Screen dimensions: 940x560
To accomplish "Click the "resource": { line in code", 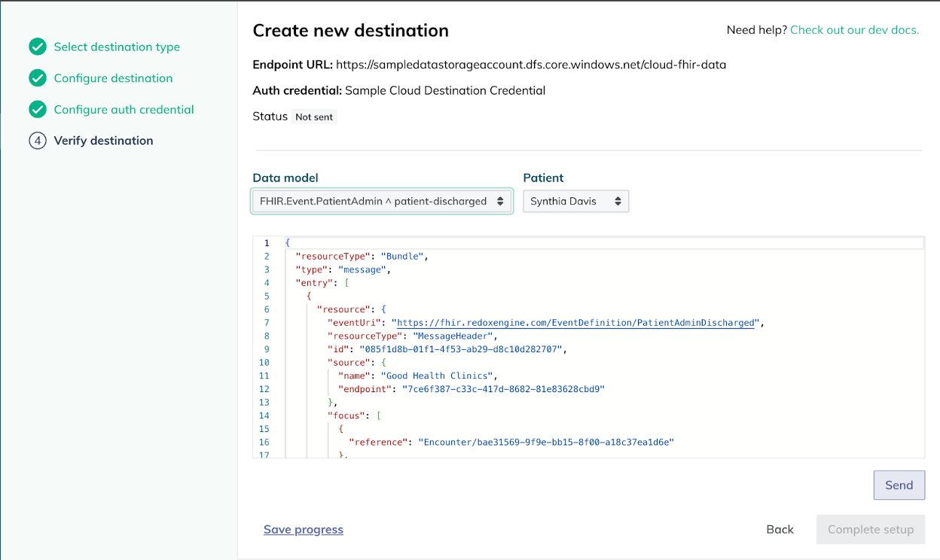I will click(351, 309).
